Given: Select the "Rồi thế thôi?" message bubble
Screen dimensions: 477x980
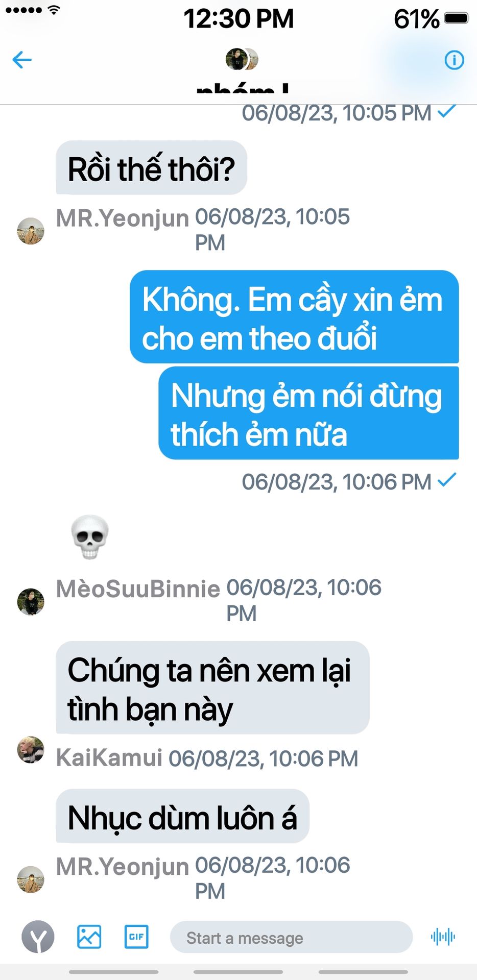Looking at the screenshot, I should [152, 168].
